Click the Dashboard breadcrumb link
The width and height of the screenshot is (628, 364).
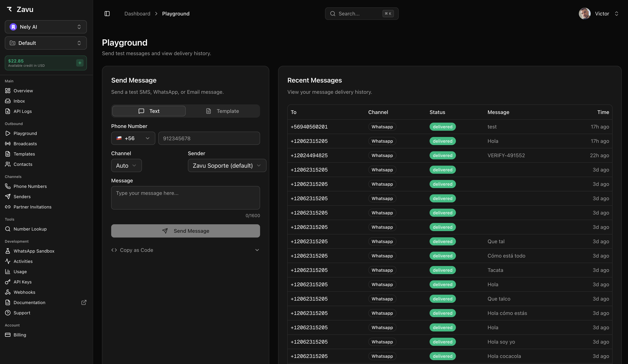(x=137, y=14)
